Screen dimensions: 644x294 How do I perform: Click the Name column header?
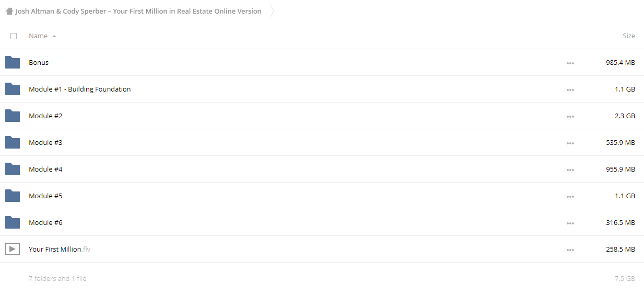coord(38,36)
